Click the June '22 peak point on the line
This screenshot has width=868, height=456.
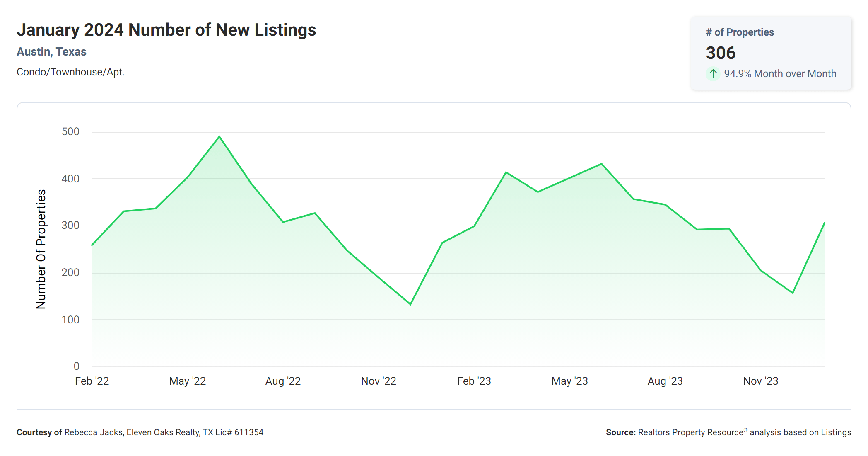click(219, 136)
